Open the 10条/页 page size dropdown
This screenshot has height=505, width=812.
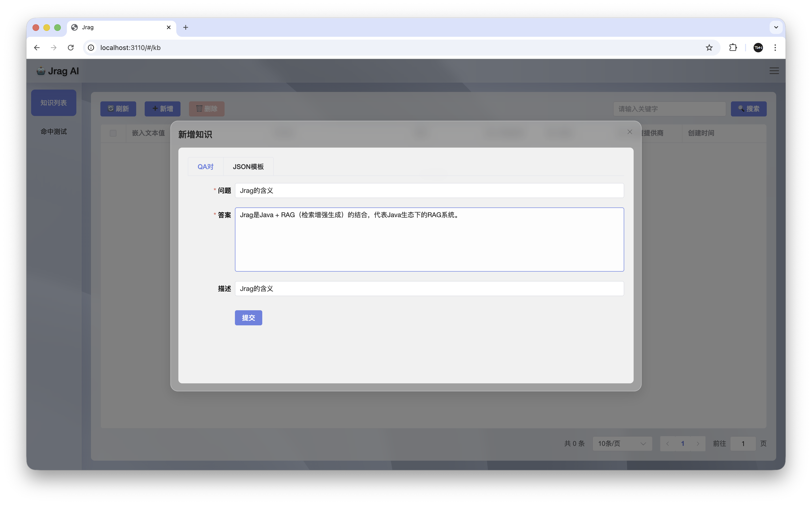click(x=622, y=443)
